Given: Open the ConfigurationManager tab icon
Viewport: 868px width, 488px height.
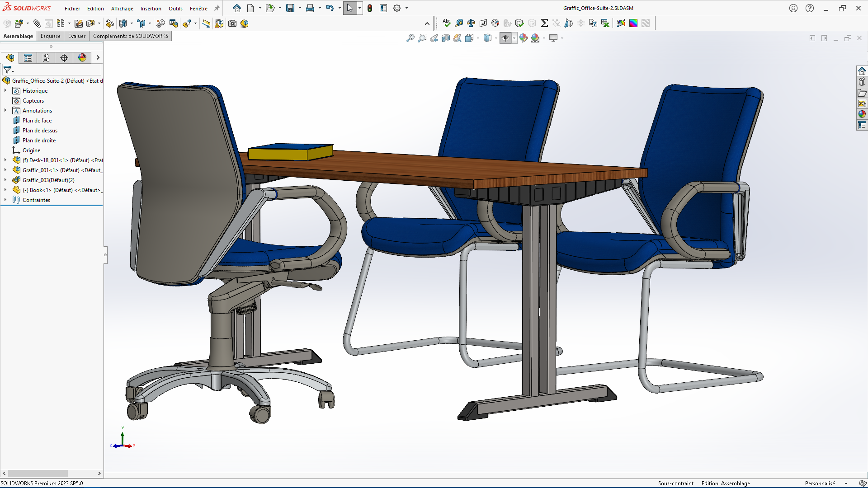Looking at the screenshot, I should [46, 58].
